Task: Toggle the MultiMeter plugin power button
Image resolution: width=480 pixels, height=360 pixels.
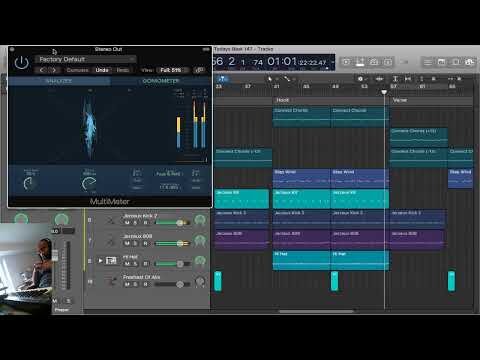Action: click(x=22, y=63)
